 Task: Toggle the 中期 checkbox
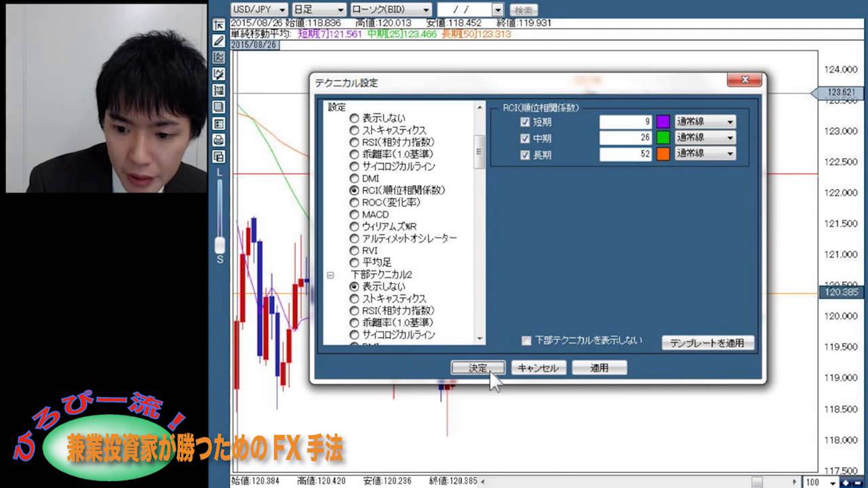524,138
